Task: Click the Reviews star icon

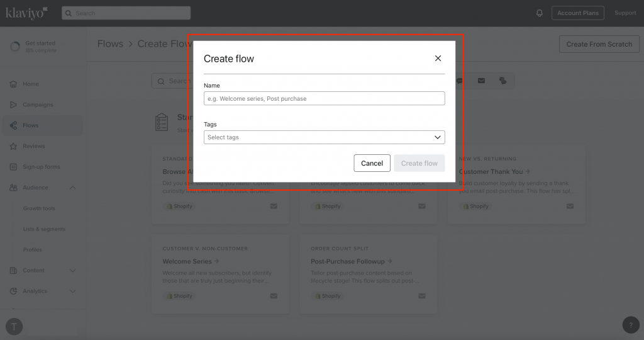Action: click(x=13, y=146)
